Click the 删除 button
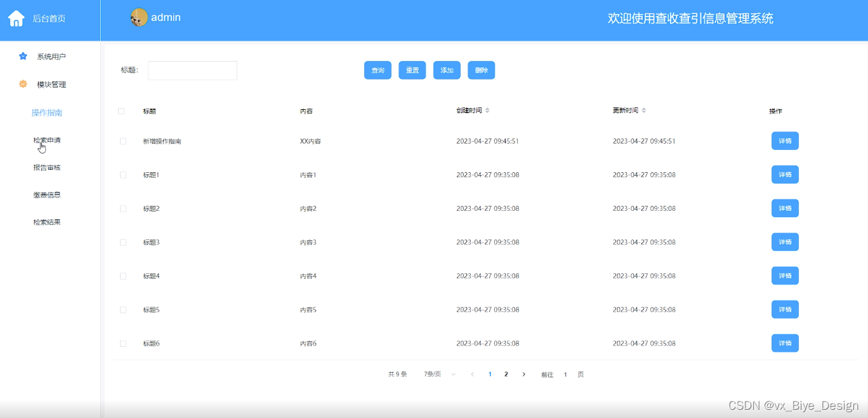The width and height of the screenshot is (868, 418). click(x=481, y=71)
